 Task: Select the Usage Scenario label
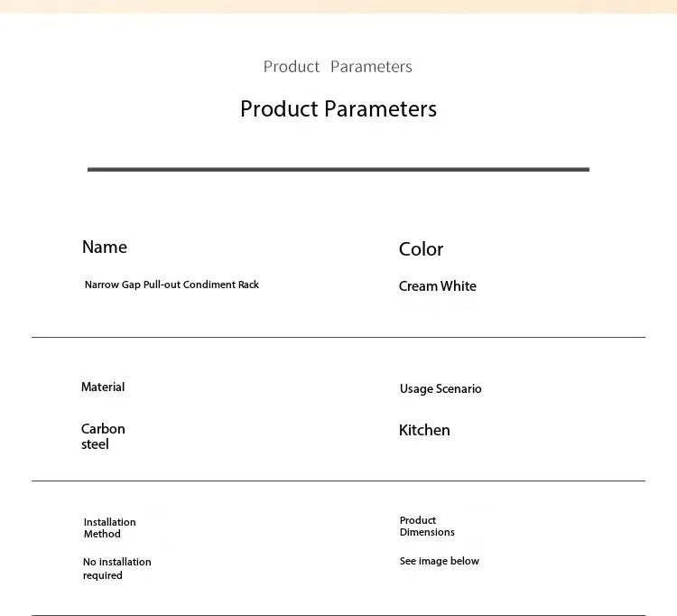coord(441,388)
